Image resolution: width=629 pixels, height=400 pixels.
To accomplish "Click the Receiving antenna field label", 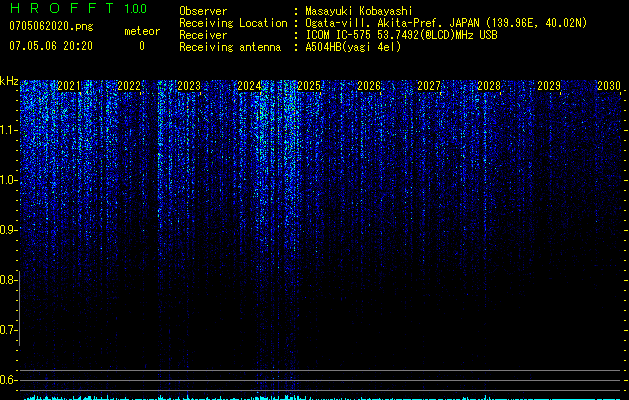I will (230, 47).
